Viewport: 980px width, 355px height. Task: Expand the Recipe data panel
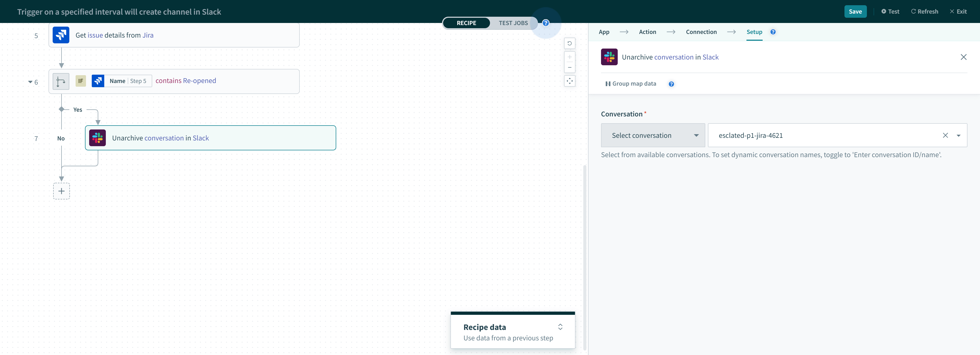click(x=560, y=327)
